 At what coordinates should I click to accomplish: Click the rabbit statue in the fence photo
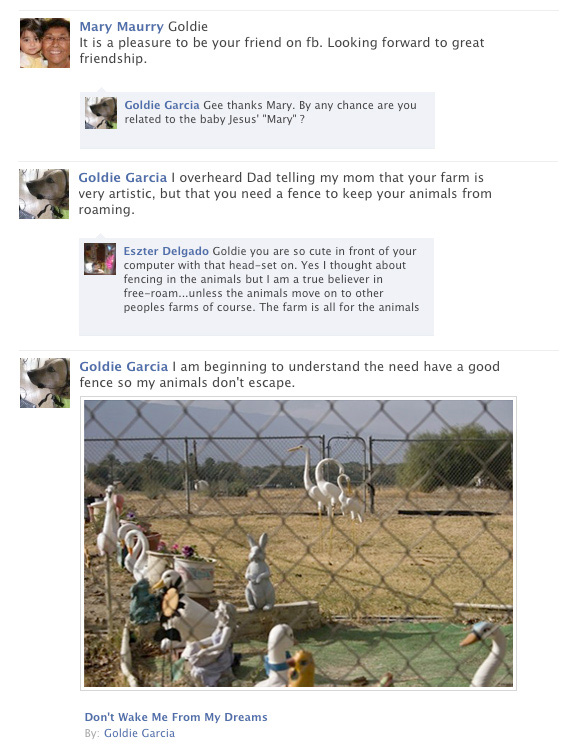tap(259, 572)
